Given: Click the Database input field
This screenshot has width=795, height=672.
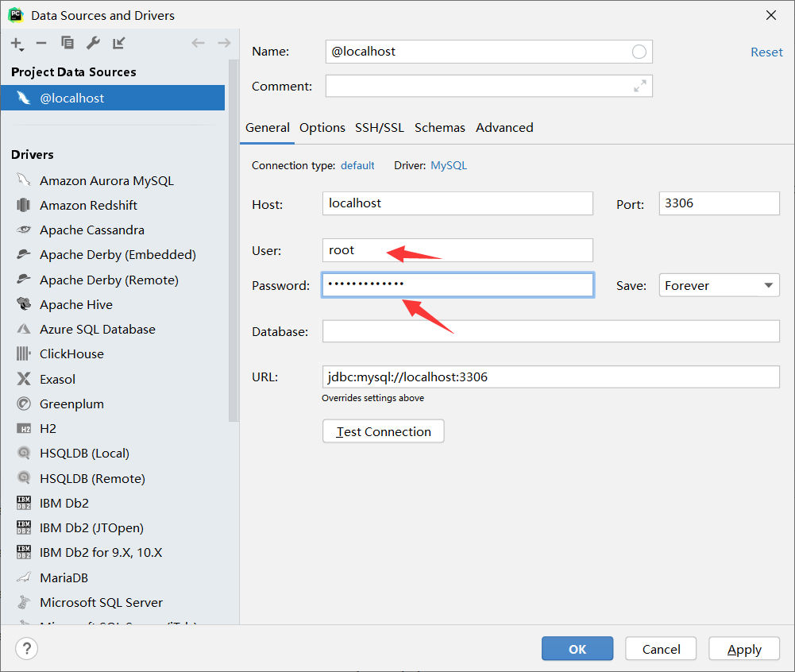Looking at the screenshot, I should [x=550, y=331].
